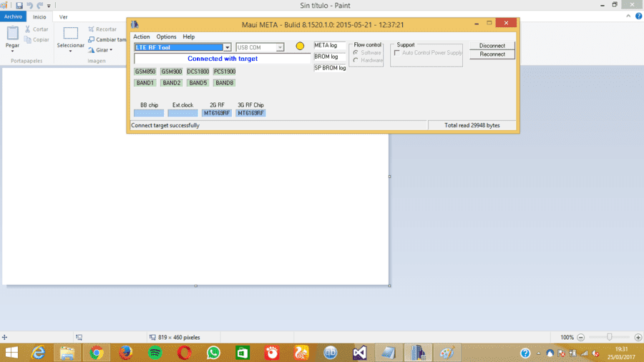Open WhatsApp from the taskbar
644x362 pixels.
[x=213, y=353]
